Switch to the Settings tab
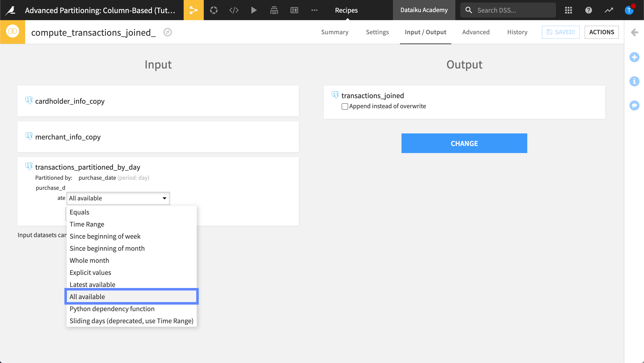Viewport: 644px width, 363px height. pos(377,32)
